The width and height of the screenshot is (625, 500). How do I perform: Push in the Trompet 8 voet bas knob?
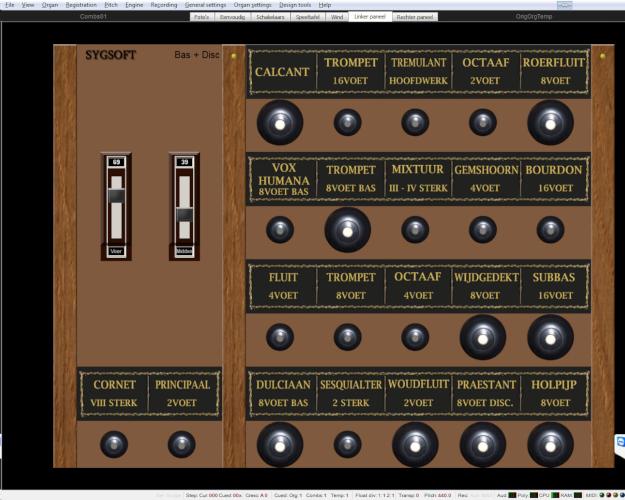click(347, 229)
